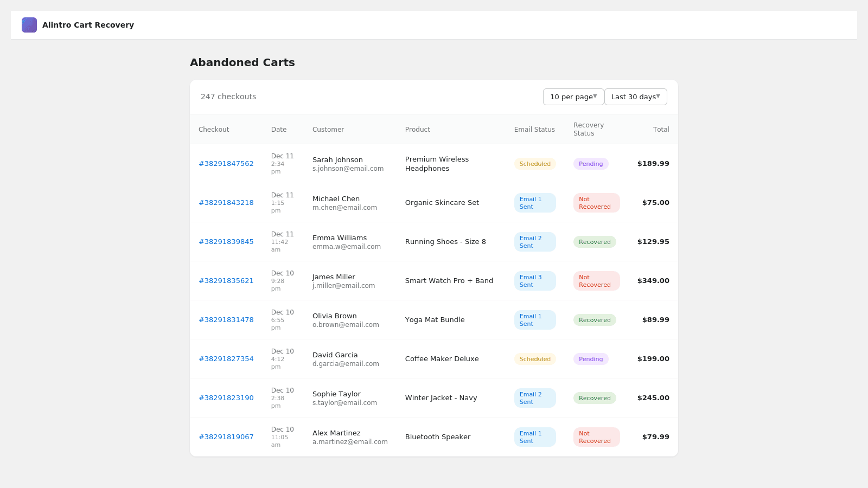The image size is (868, 488).
Task: Open checkout #38291847562
Action: point(226,163)
